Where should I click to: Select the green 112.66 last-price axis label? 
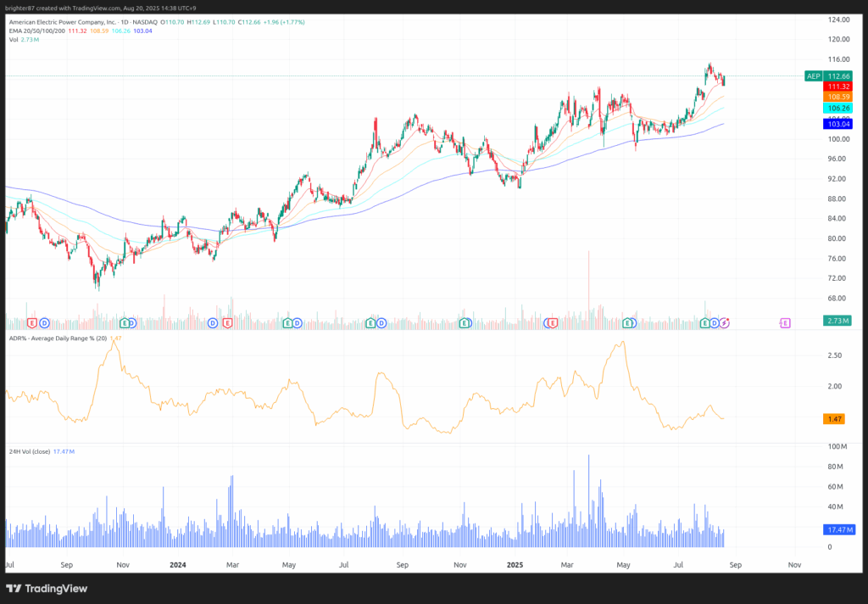pos(838,76)
